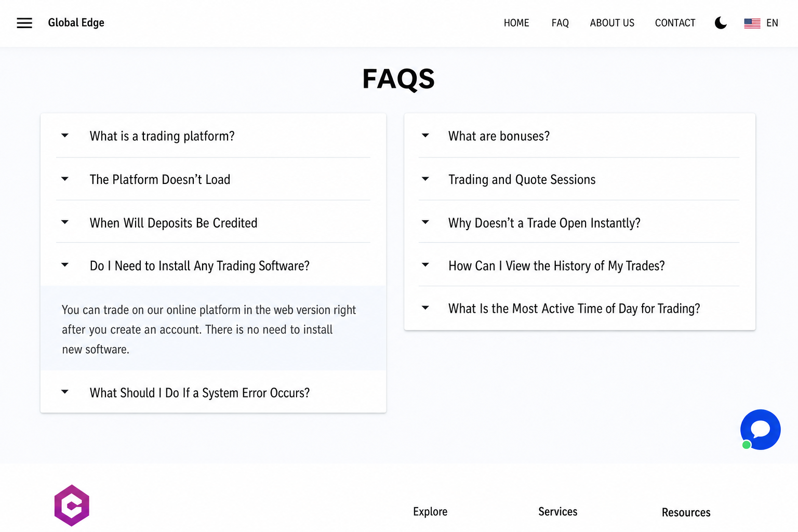The image size is (798, 532).
Task: Click 'Do I Need to Install Any Trading Software?' text
Action: (199, 266)
